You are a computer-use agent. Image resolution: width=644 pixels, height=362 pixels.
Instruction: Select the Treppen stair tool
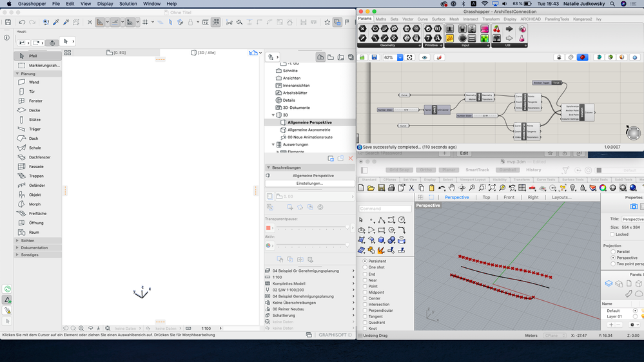point(35,176)
